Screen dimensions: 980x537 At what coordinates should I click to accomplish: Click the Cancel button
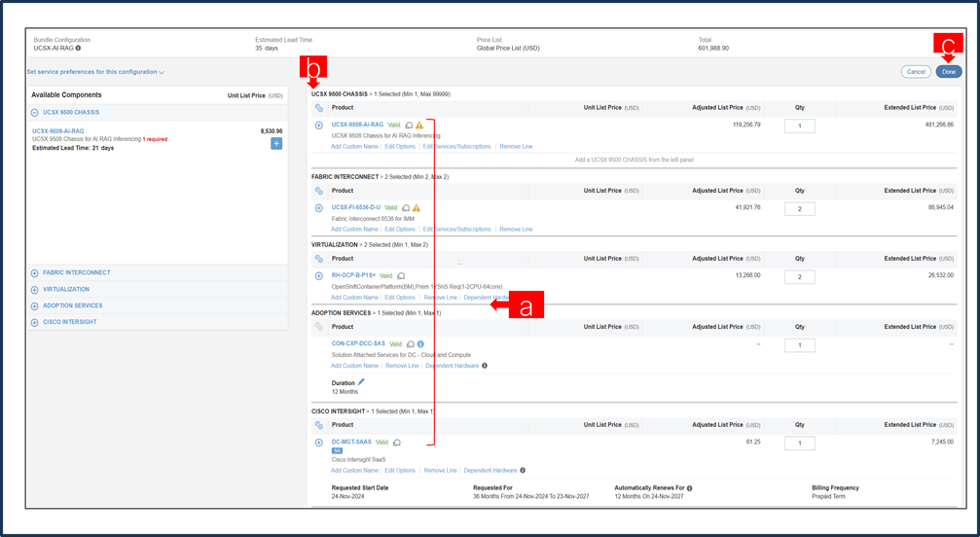tap(916, 72)
